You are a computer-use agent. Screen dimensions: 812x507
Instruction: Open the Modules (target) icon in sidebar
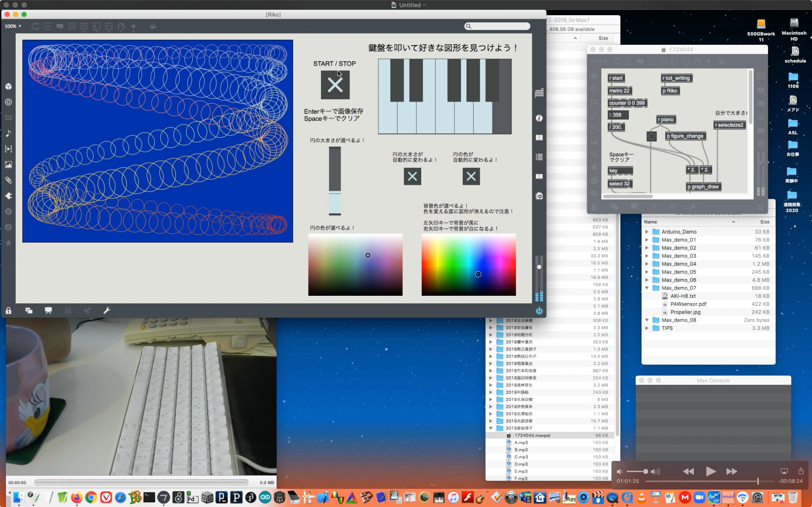coord(9,102)
